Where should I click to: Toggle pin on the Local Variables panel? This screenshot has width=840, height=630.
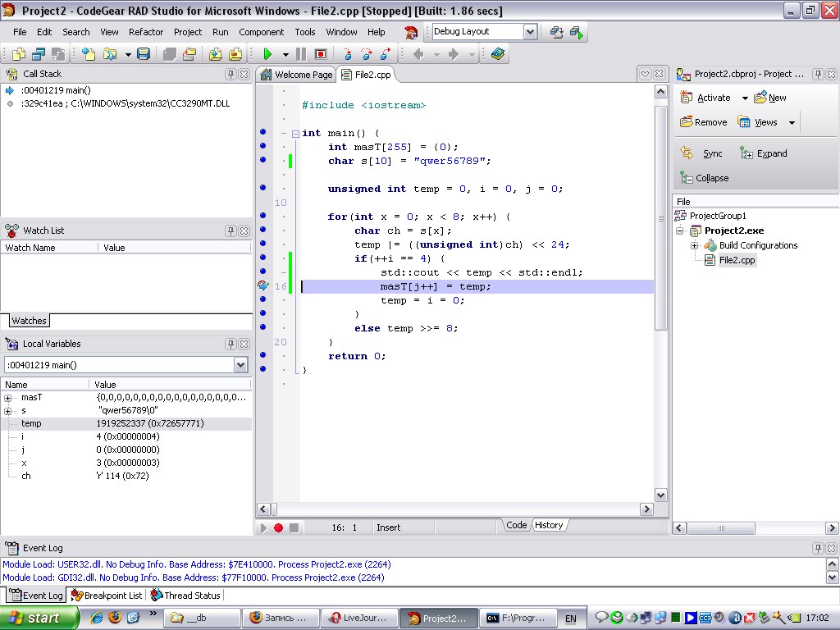coord(231,344)
